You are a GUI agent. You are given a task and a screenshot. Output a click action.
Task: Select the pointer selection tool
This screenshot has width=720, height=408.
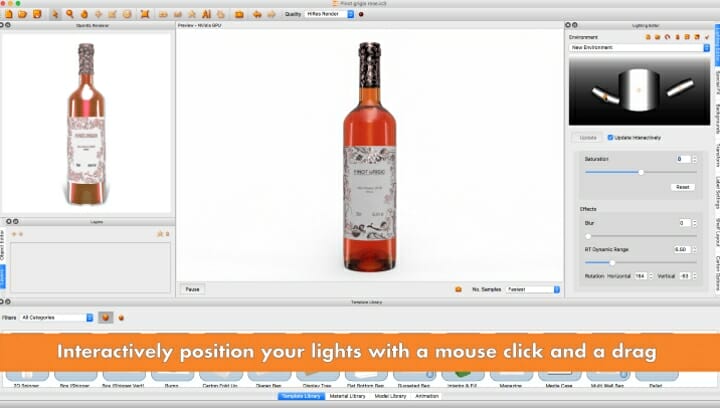point(55,14)
